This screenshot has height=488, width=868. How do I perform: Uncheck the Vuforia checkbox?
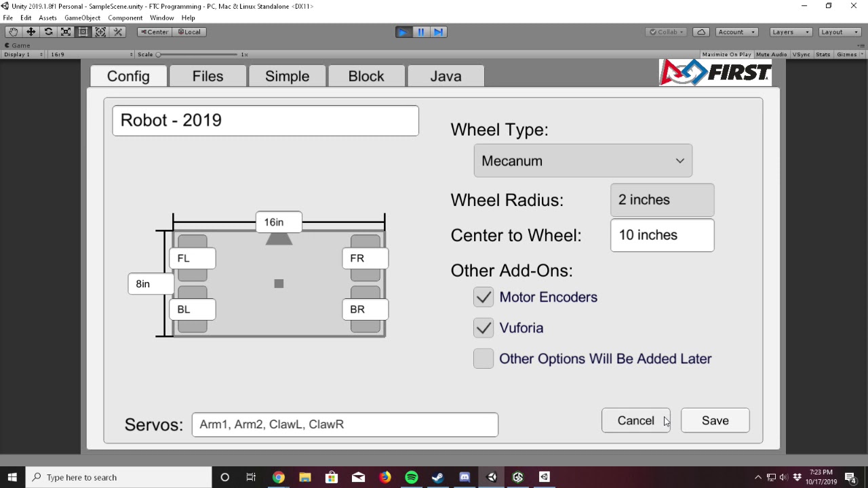click(x=484, y=328)
